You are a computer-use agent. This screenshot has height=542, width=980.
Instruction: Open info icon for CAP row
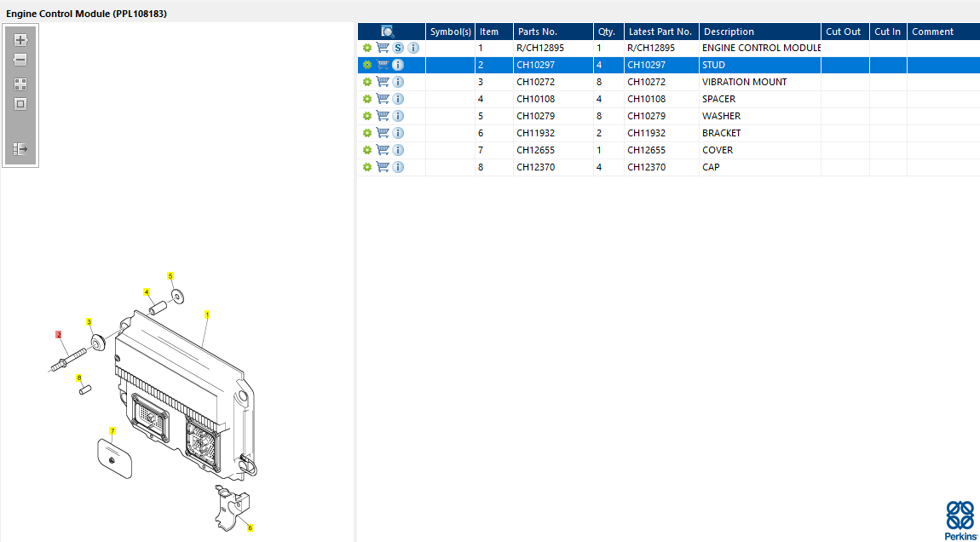click(x=398, y=167)
